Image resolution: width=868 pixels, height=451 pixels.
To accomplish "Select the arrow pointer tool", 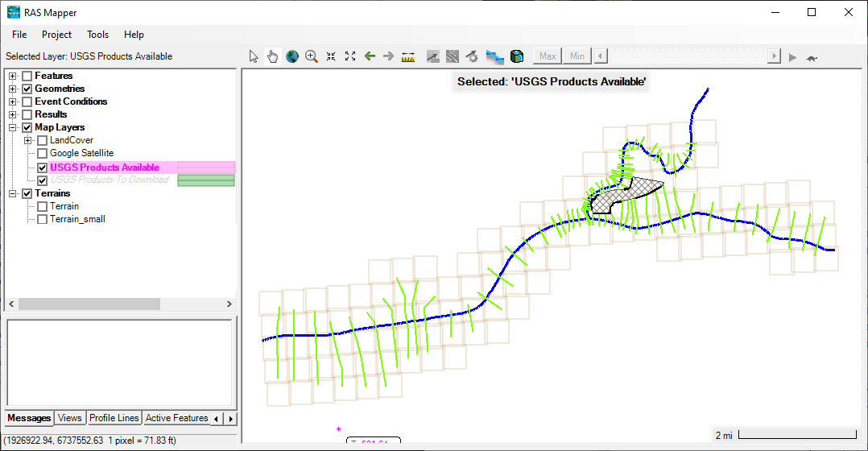I will click(x=254, y=56).
